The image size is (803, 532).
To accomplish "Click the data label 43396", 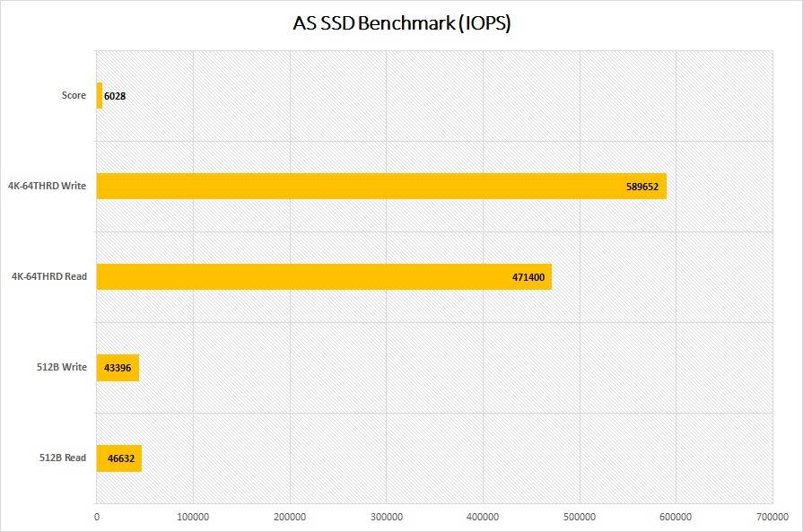I will [118, 368].
